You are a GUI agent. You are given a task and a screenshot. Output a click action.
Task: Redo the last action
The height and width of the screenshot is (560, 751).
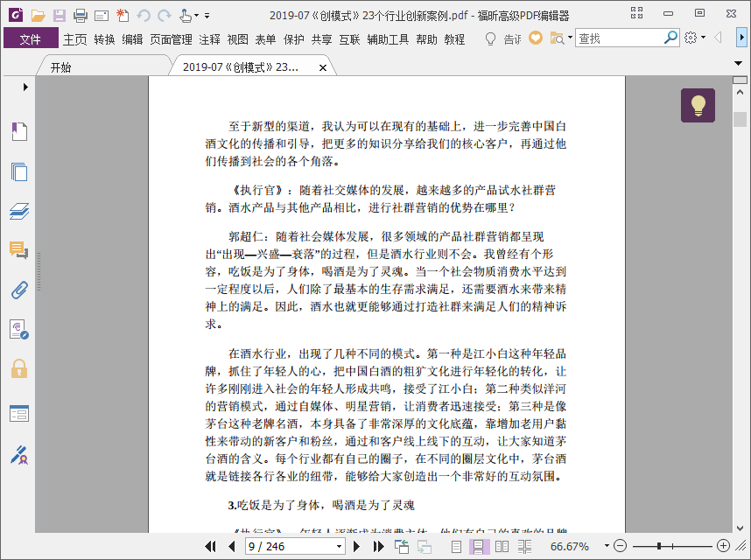point(165,16)
